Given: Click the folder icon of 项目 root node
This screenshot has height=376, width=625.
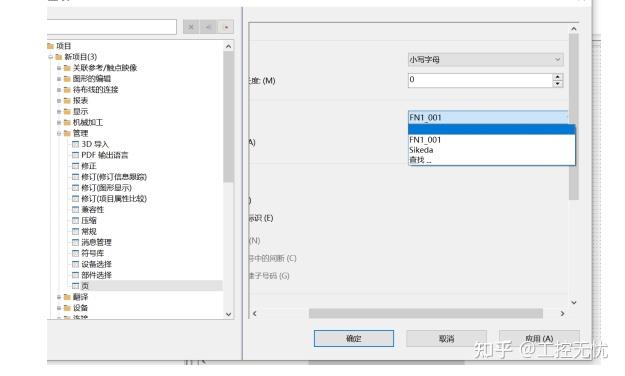Looking at the screenshot, I should pyautogui.click(x=50, y=46).
